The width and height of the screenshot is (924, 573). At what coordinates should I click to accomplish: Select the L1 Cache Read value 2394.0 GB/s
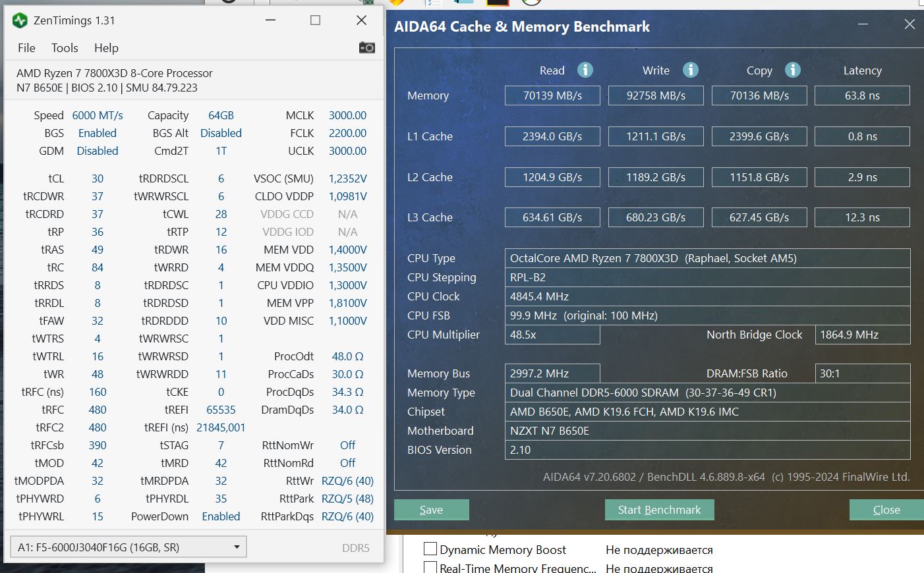point(552,136)
